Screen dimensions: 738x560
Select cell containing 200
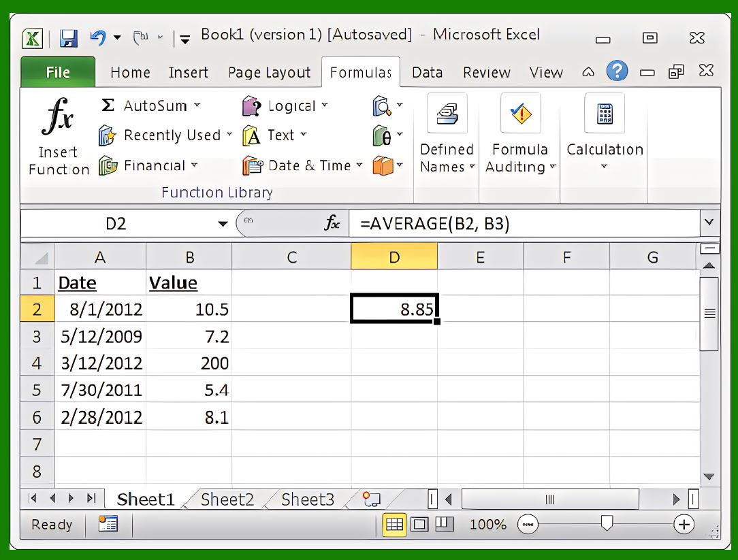tap(189, 363)
